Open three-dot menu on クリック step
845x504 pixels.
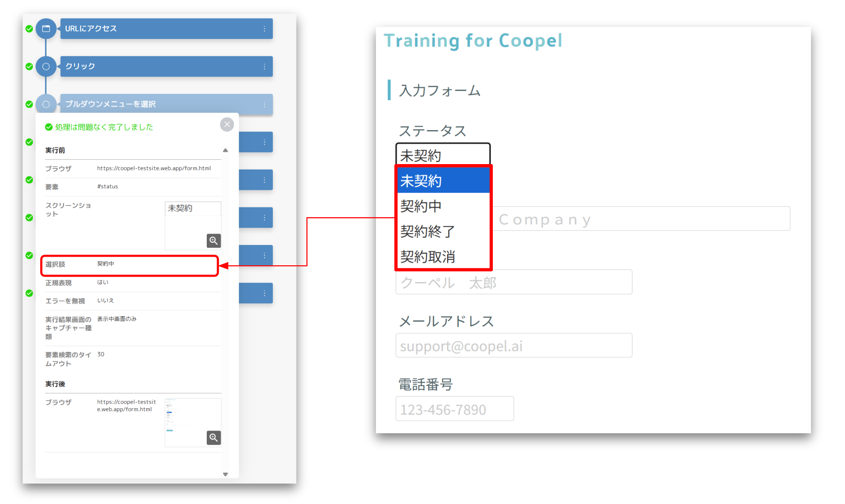point(265,66)
